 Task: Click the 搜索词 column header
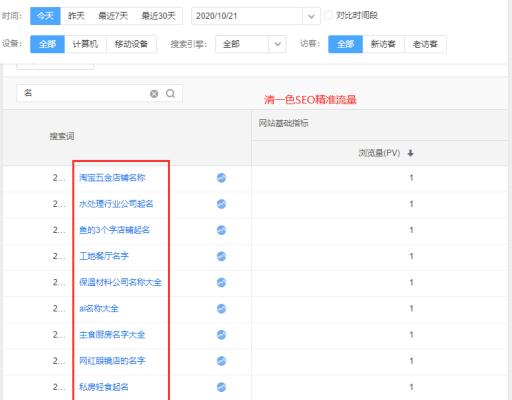pos(62,136)
